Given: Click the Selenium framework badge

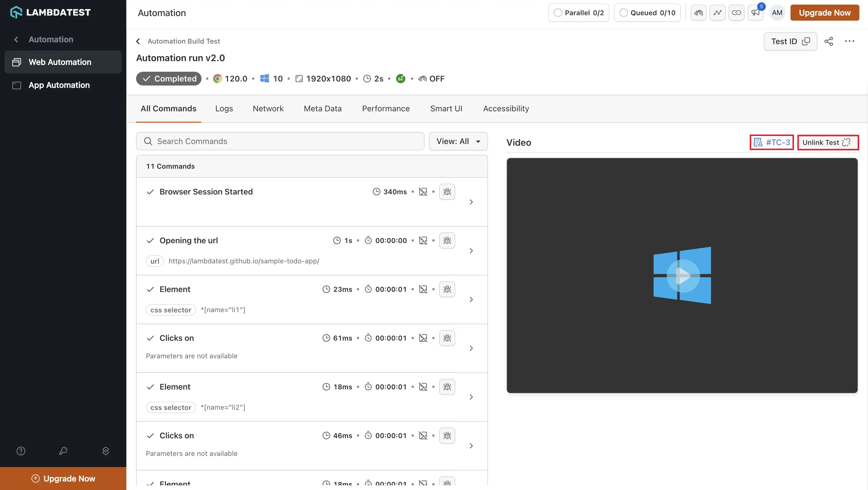Looking at the screenshot, I should coord(401,79).
